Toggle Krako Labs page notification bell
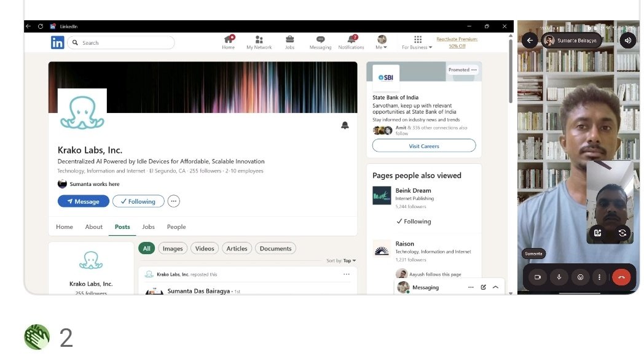This screenshot has width=644, height=364. coord(345,125)
